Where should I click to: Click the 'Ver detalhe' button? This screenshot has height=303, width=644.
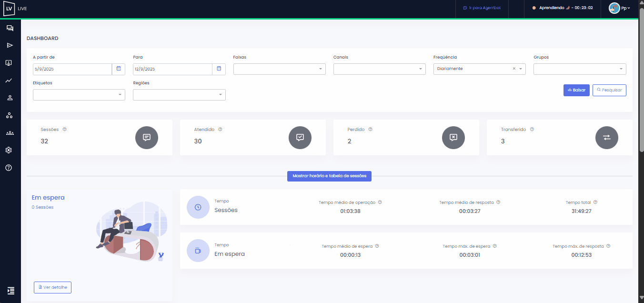(52, 287)
